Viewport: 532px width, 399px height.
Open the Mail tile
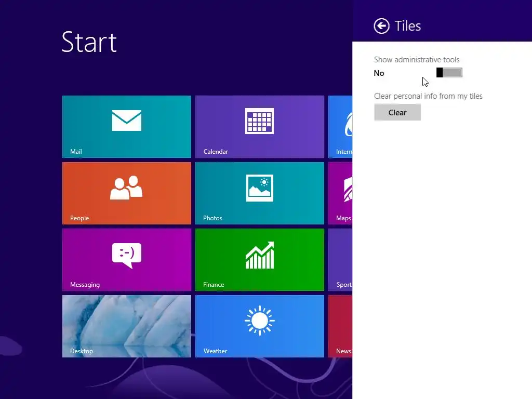(127, 127)
